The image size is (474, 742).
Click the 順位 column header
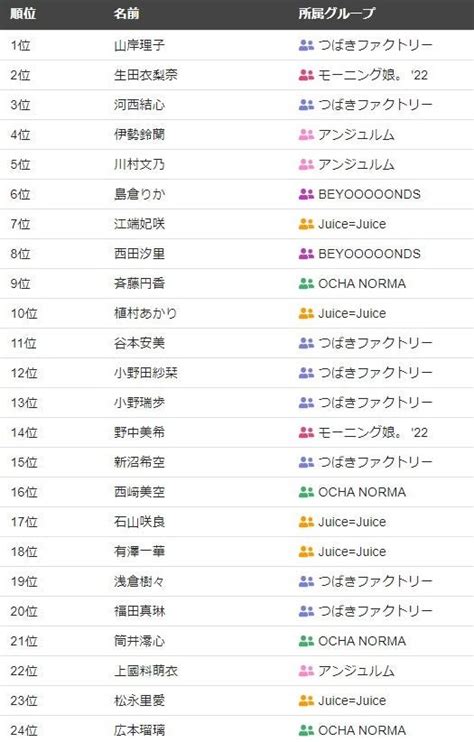[23, 13]
